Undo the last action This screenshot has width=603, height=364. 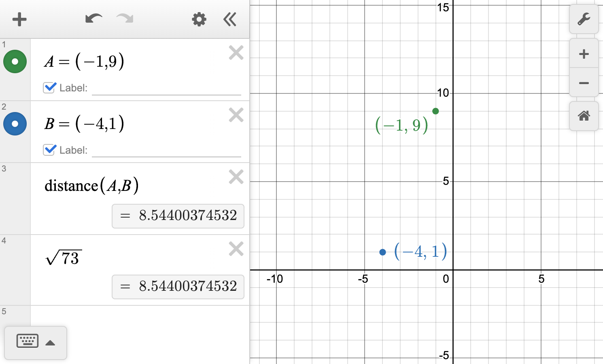click(93, 19)
